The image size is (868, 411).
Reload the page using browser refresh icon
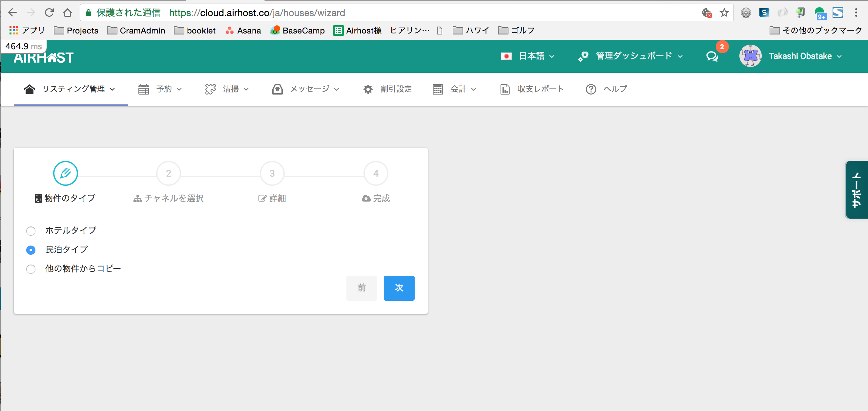(x=49, y=13)
